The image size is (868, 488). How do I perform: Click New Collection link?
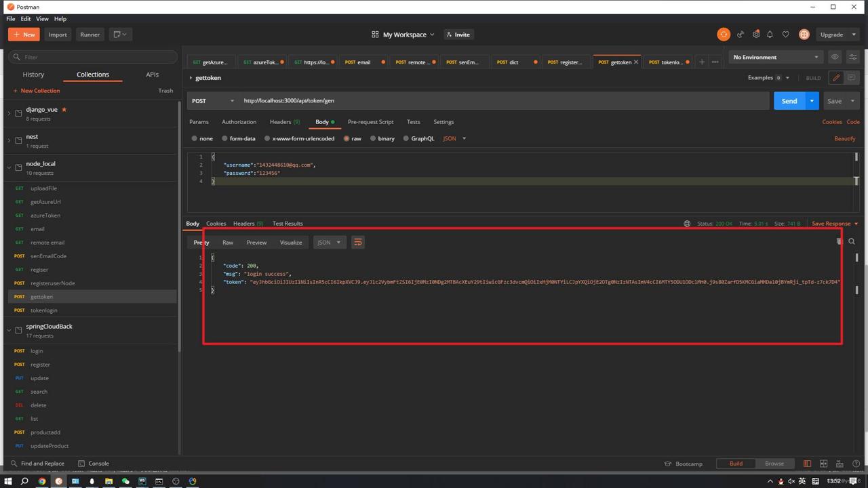coord(37,91)
